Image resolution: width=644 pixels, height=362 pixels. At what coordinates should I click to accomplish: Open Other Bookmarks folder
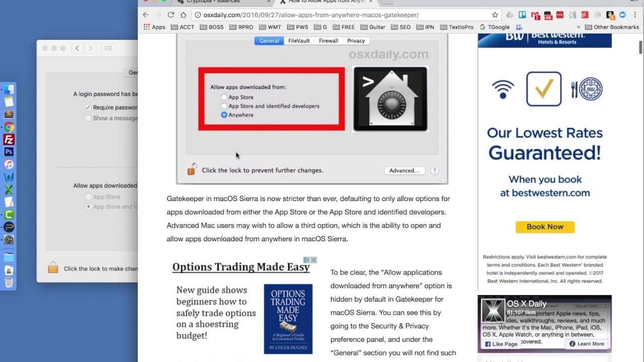click(611, 27)
